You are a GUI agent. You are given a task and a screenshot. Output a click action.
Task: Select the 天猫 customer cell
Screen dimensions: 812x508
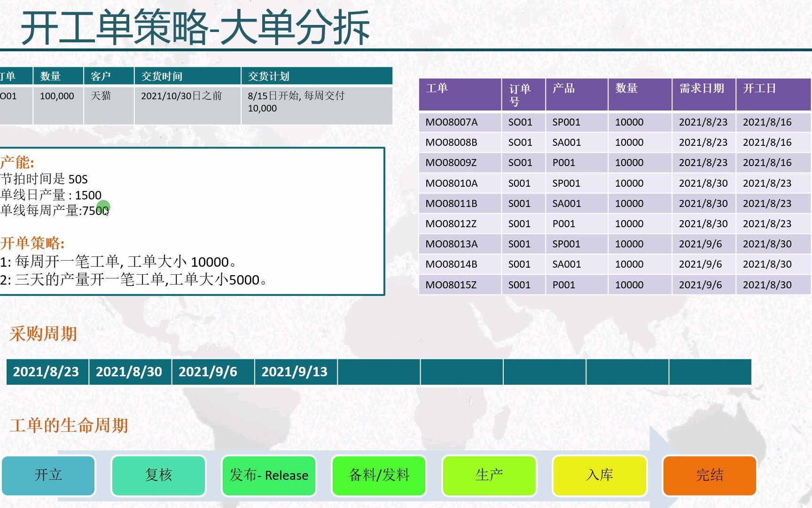[109, 105]
